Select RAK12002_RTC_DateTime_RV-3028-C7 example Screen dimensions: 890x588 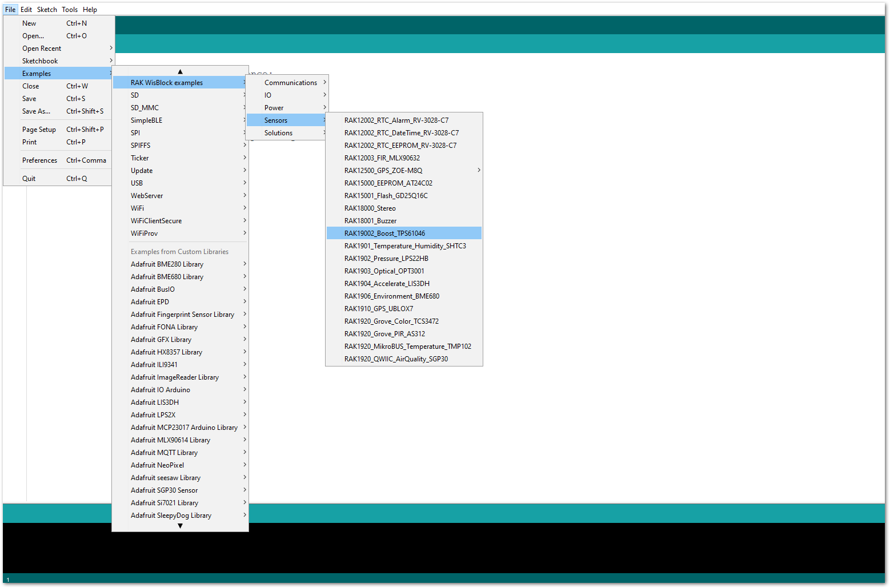[x=404, y=133]
